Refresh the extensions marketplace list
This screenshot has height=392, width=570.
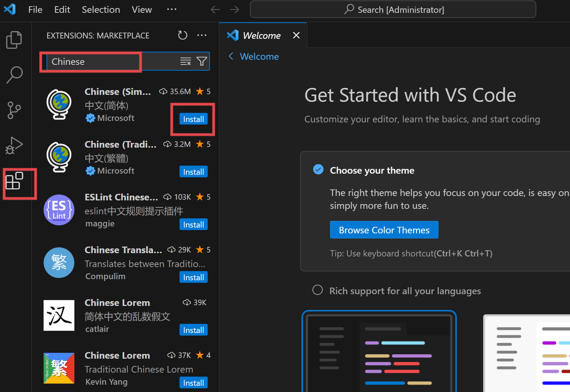point(182,35)
